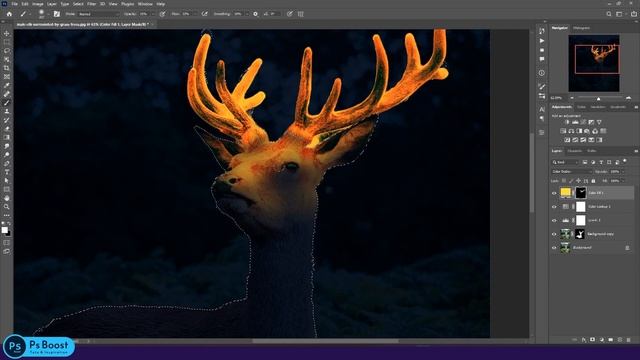
Task: Select the Rectangular Marquee tool
Action: click(x=7, y=42)
